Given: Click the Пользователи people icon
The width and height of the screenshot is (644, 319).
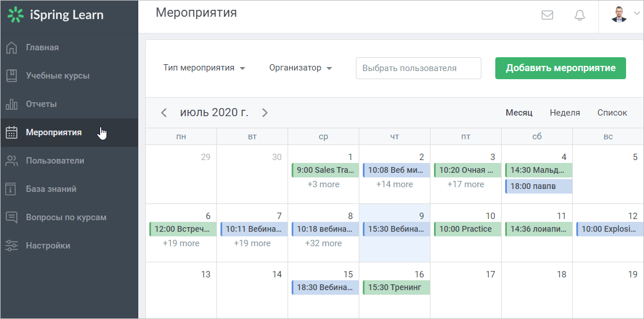Looking at the screenshot, I should 12,161.
